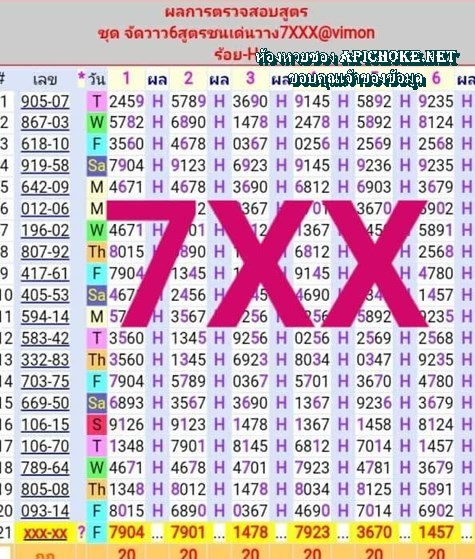Open the 405-53 result link
This screenshot has width=475, height=559.
pos(45,295)
